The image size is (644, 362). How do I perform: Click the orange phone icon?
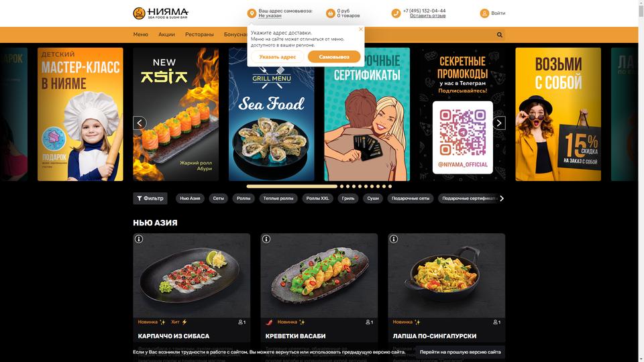pos(396,13)
